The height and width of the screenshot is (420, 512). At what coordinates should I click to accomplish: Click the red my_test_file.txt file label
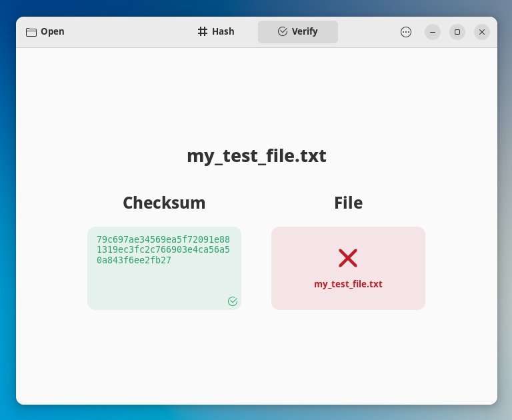(348, 284)
